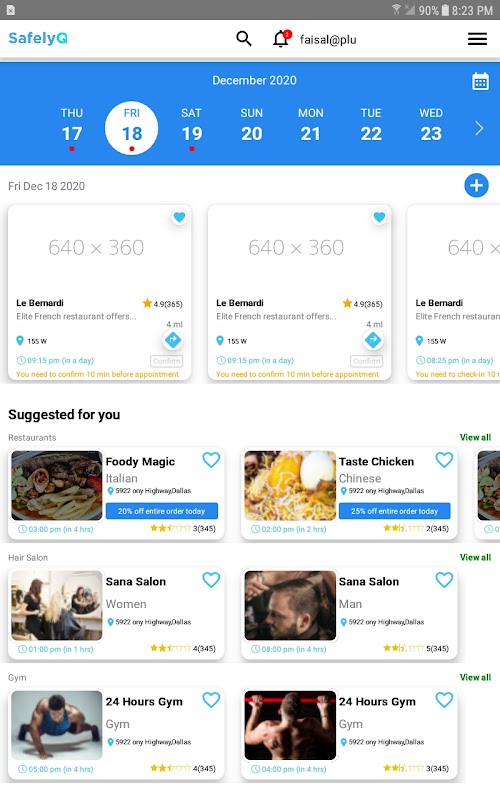
Task: Get directions on second Le Bernardi card
Action: click(373, 340)
